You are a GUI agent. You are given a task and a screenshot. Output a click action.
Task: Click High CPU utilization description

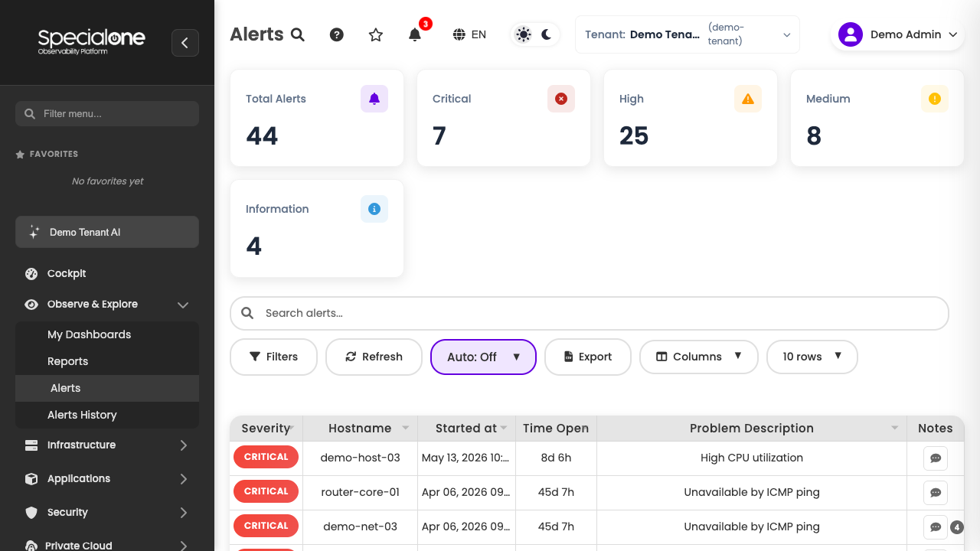[x=752, y=458]
